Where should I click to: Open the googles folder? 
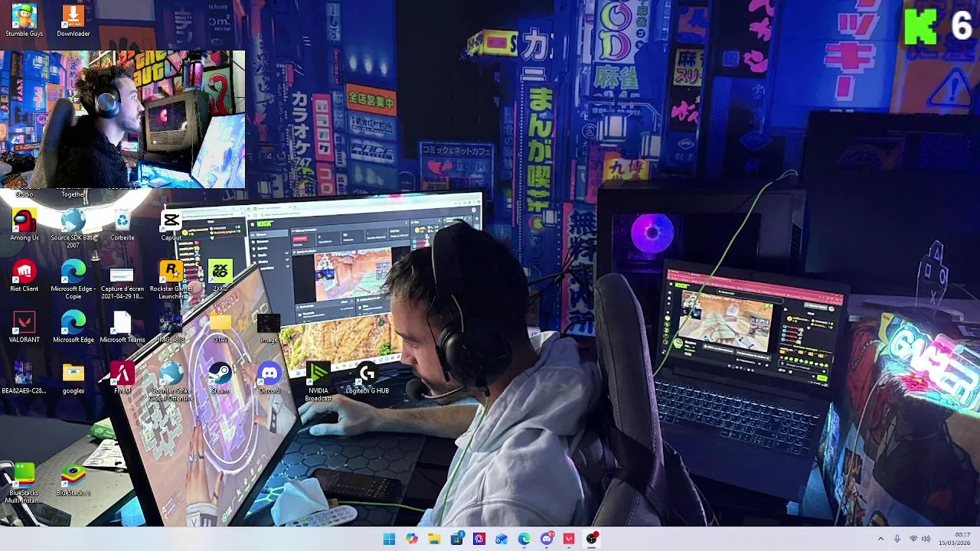click(x=73, y=378)
